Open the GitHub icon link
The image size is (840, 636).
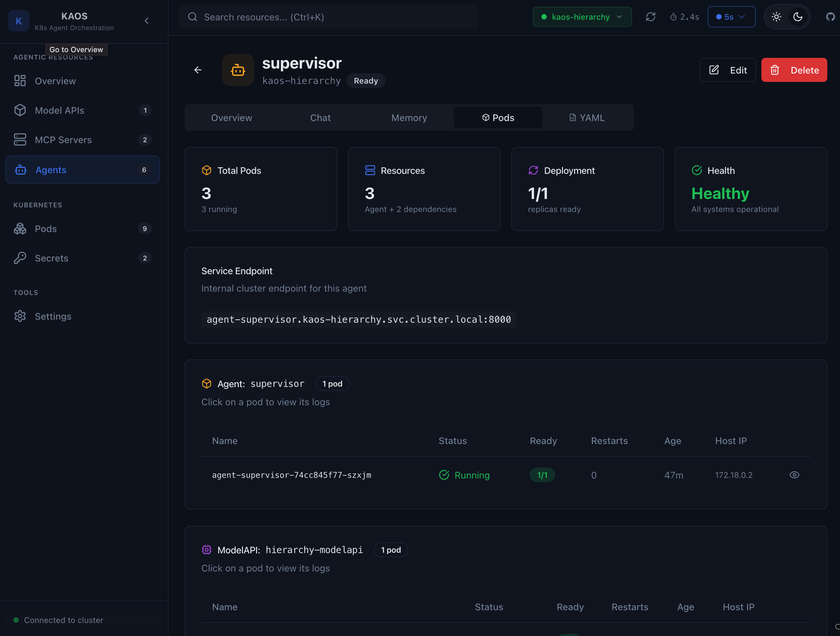[830, 17]
